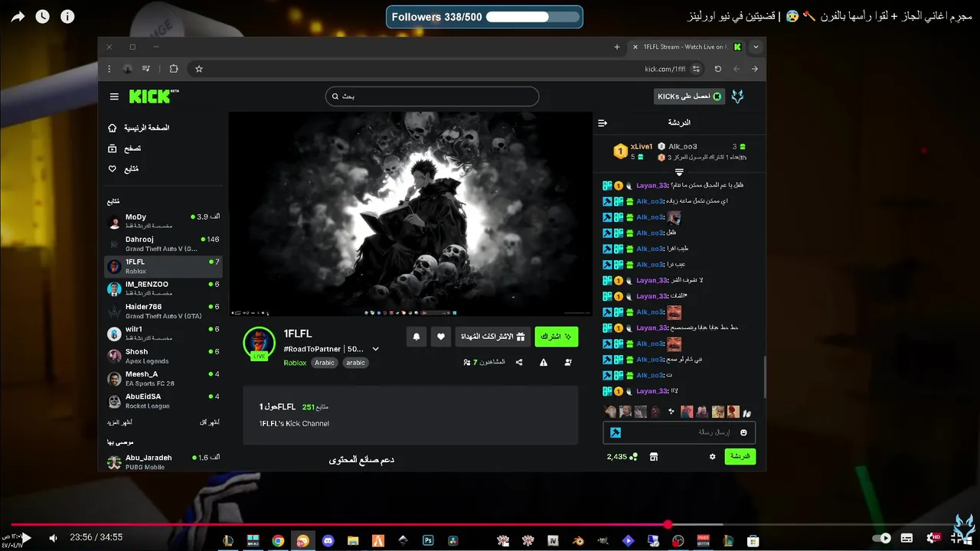Bookmark page with browser star icon
This screenshot has width=980, height=551.
pos(199,69)
